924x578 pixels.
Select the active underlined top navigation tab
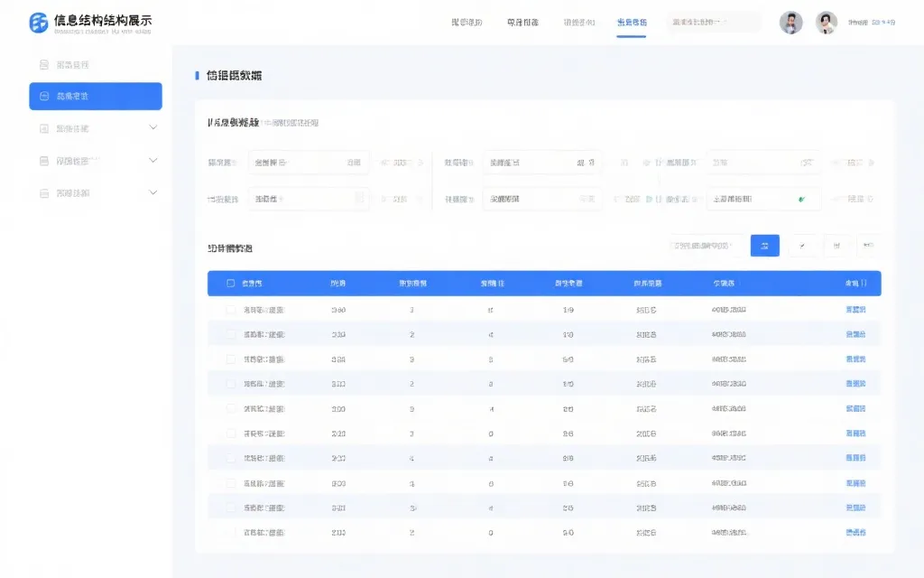click(x=631, y=23)
